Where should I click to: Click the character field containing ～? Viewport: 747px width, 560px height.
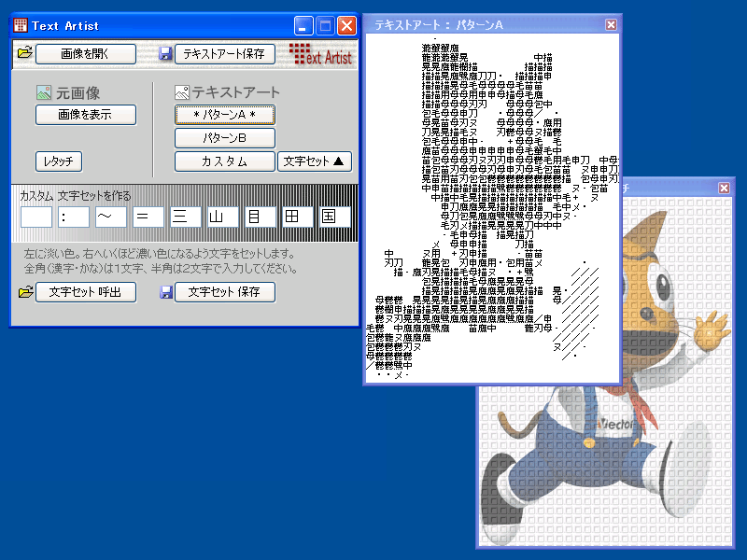(x=111, y=217)
